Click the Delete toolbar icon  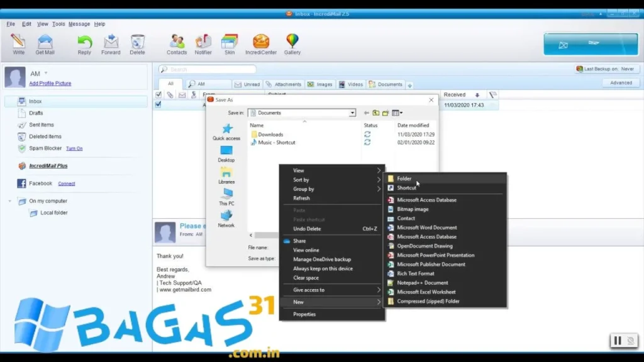pyautogui.click(x=137, y=44)
